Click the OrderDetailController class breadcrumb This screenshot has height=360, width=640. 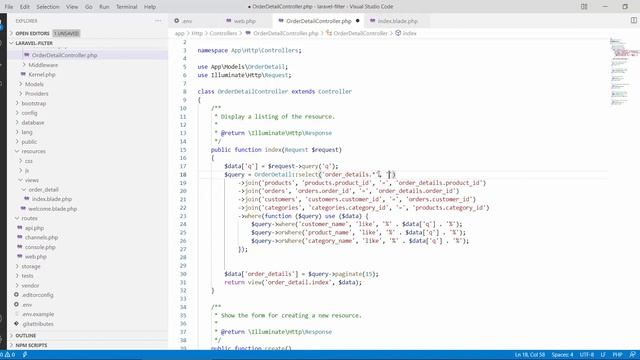tap(360, 33)
